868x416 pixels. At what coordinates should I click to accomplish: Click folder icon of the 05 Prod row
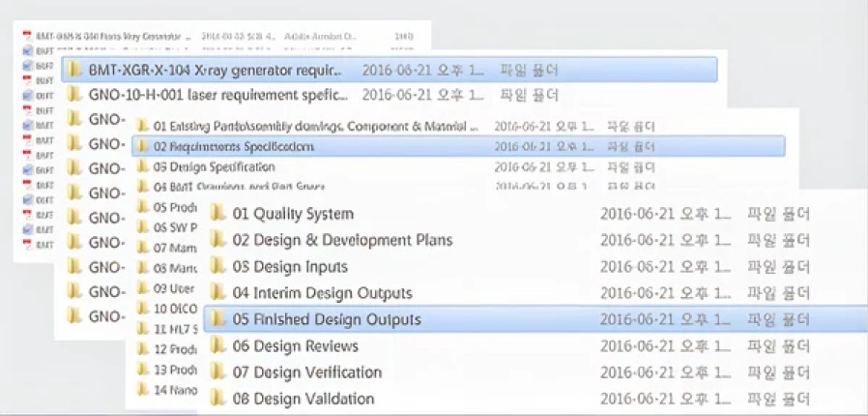point(143,207)
